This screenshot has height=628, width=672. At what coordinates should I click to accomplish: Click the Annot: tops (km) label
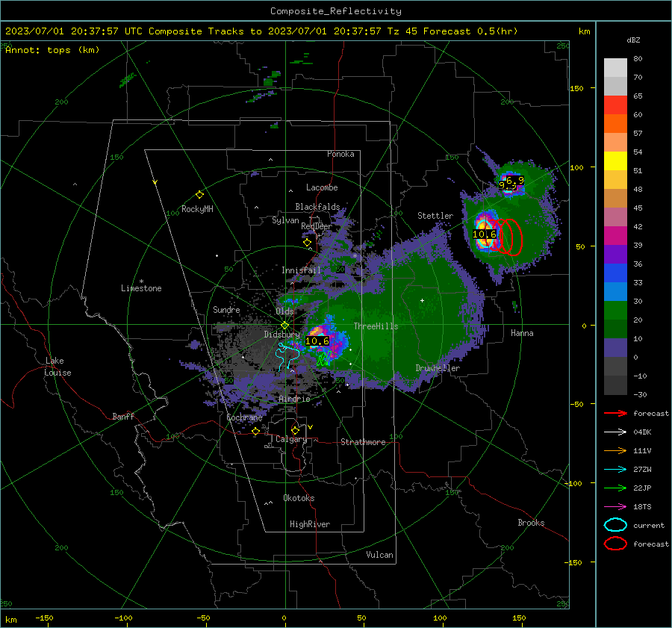[x=52, y=50]
